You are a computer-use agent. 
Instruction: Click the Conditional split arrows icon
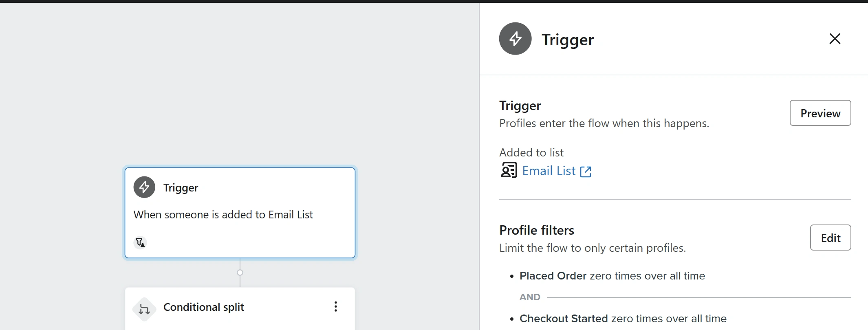144,309
